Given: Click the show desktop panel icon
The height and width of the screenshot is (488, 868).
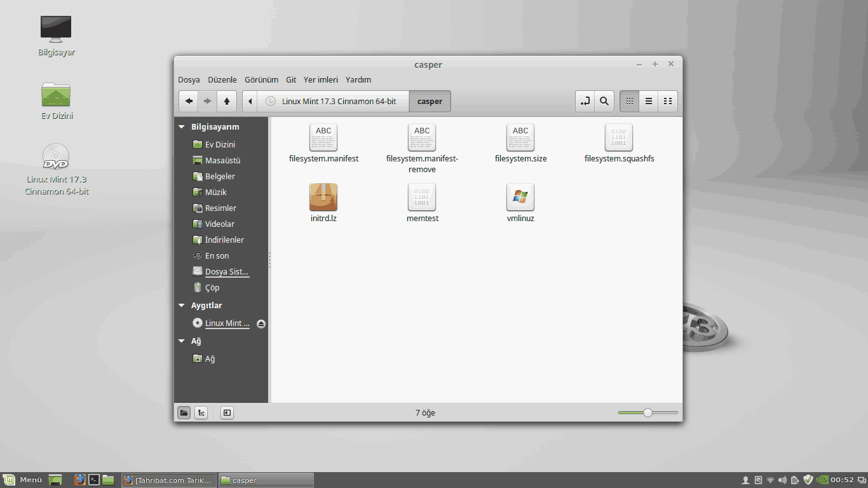Looking at the screenshot, I should click(x=56, y=480).
